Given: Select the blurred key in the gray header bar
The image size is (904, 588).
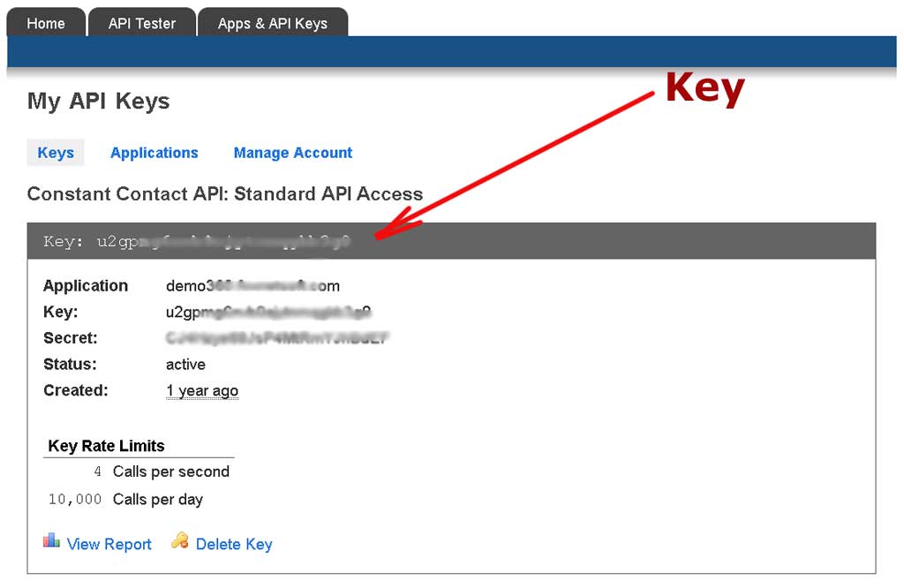Looking at the screenshot, I should coord(223,241).
